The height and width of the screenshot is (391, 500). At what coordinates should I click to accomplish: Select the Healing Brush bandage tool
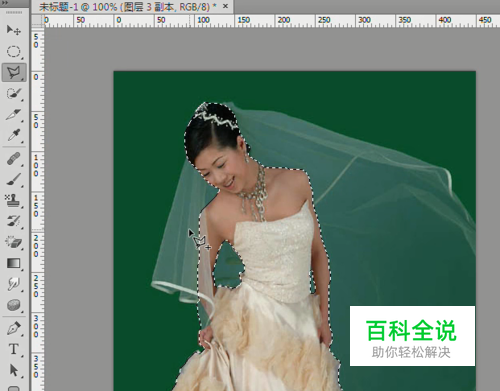coord(14,159)
